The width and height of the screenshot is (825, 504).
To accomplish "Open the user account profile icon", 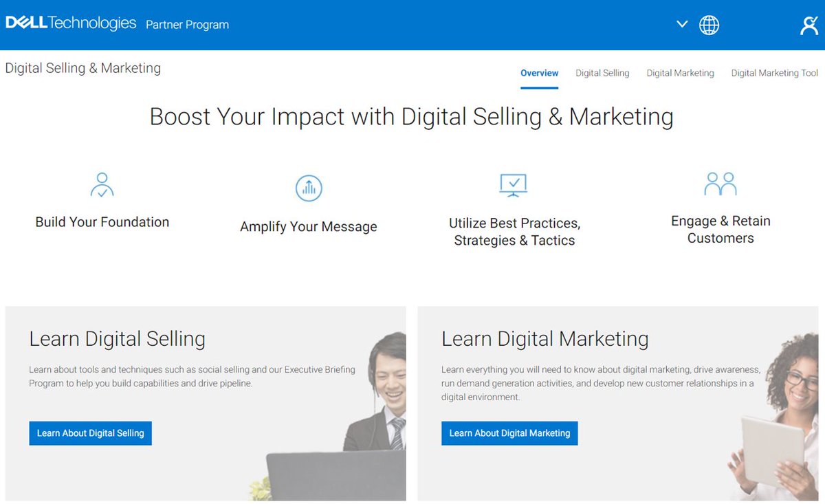I will [x=809, y=25].
